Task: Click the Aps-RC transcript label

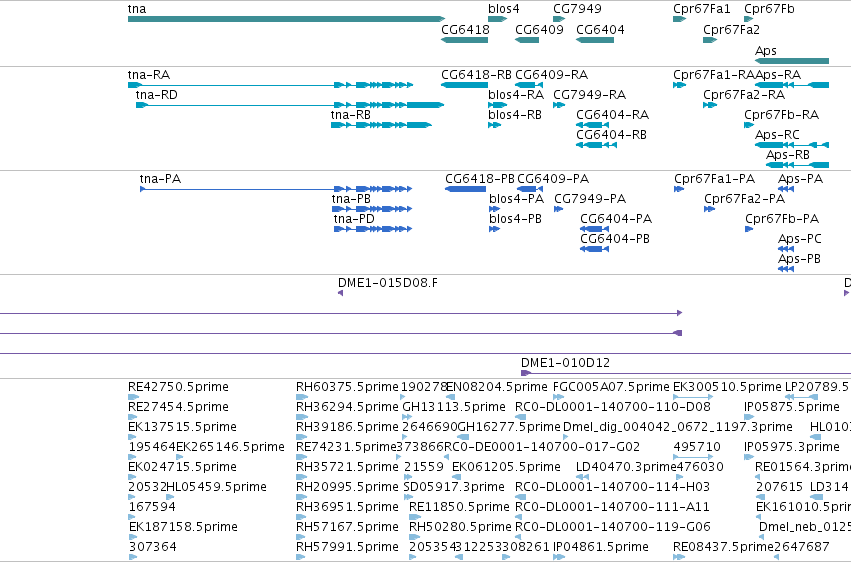Action: point(777,135)
